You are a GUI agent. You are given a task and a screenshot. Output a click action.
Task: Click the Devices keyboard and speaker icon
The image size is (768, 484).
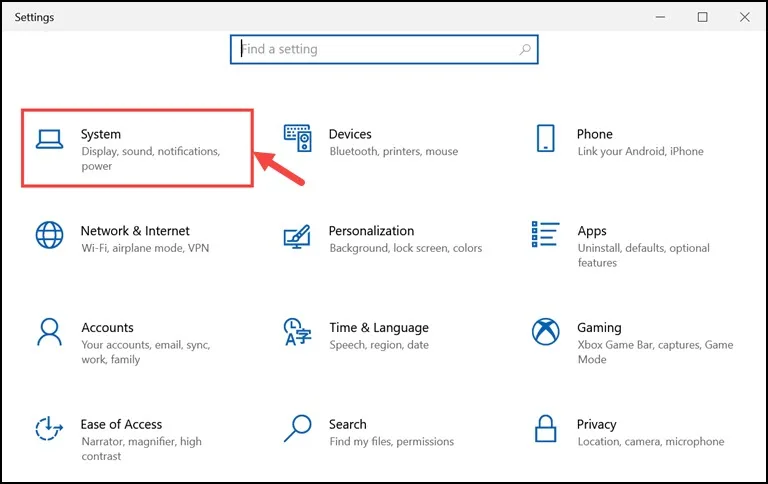(297, 138)
